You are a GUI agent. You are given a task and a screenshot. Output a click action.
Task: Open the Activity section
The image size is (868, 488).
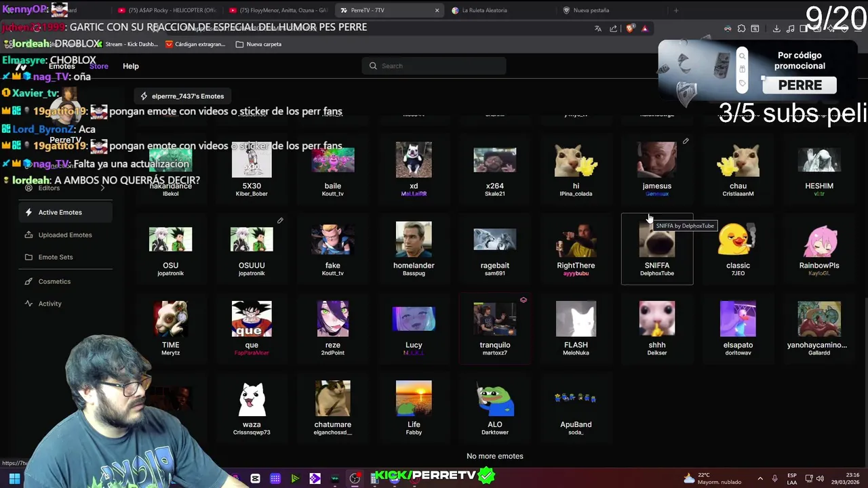pos(66,304)
